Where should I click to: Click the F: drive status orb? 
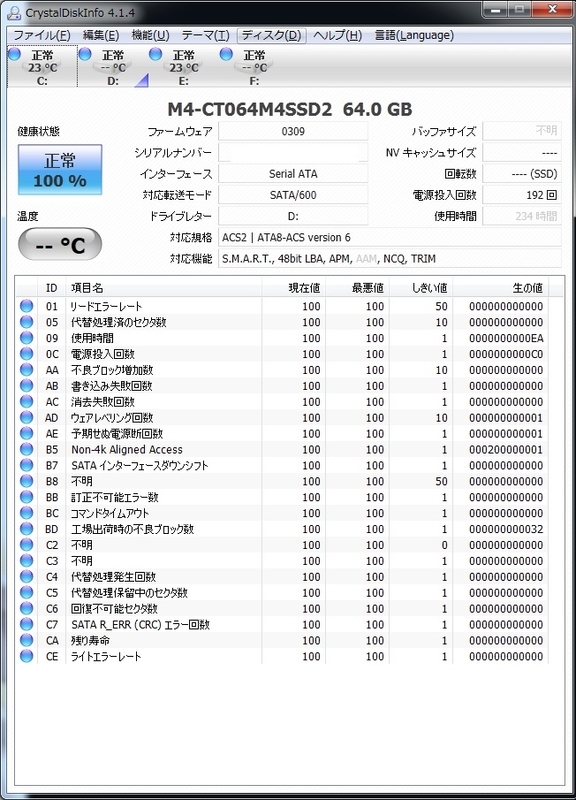[226, 54]
